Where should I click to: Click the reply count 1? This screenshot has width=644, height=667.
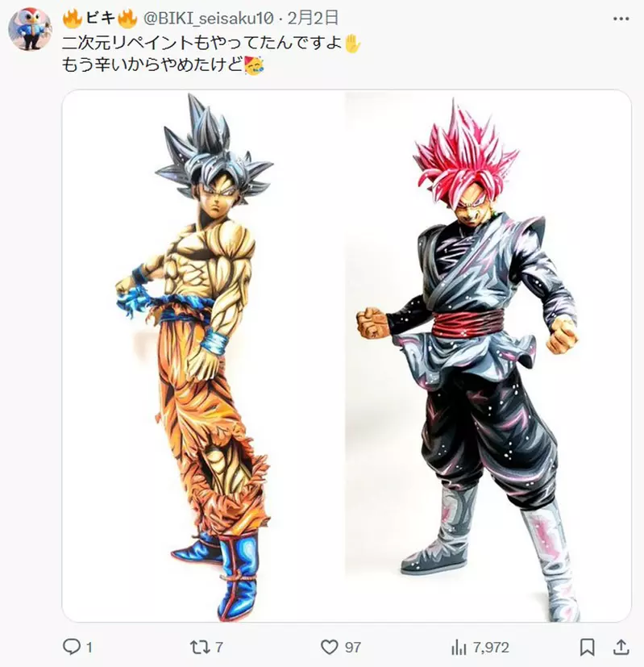89,648
